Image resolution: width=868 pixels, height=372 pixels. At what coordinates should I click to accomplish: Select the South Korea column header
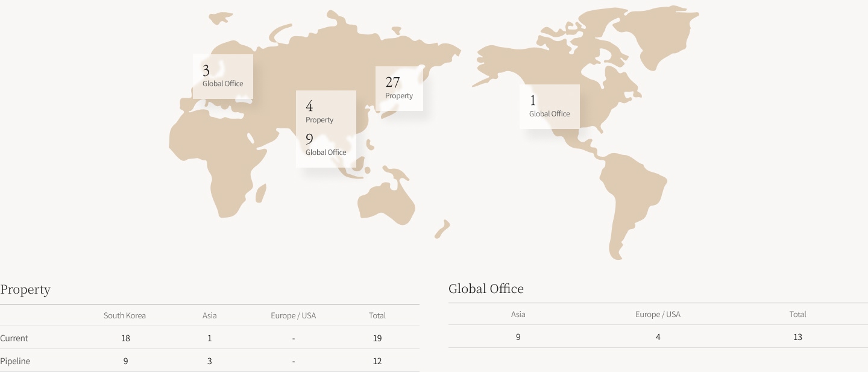[x=125, y=315]
